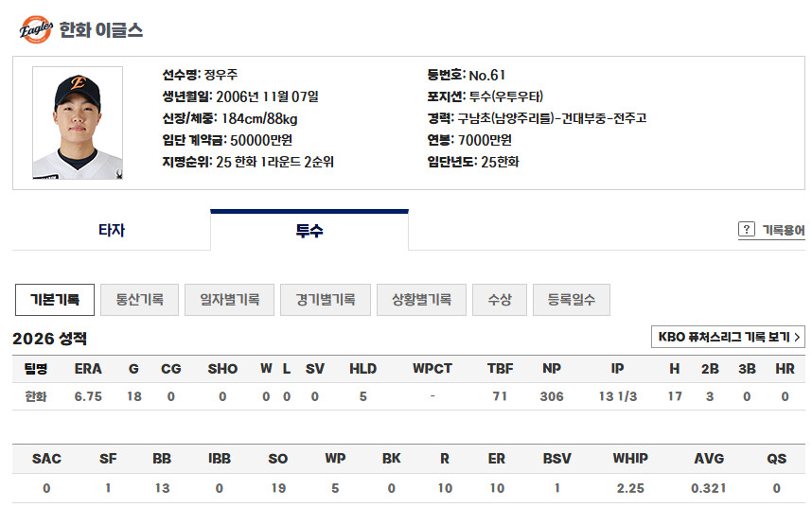Select the 기본기록 sub-tab

(x=55, y=300)
